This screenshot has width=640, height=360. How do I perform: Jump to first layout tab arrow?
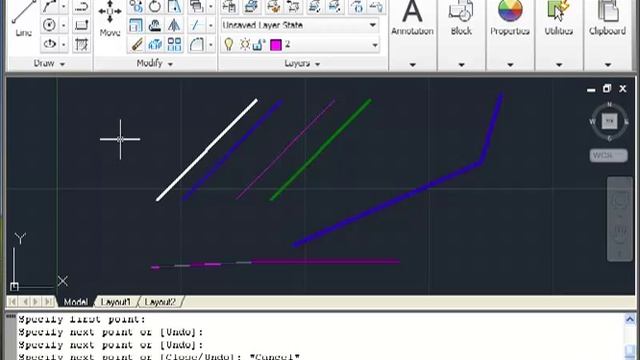[13, 302]
